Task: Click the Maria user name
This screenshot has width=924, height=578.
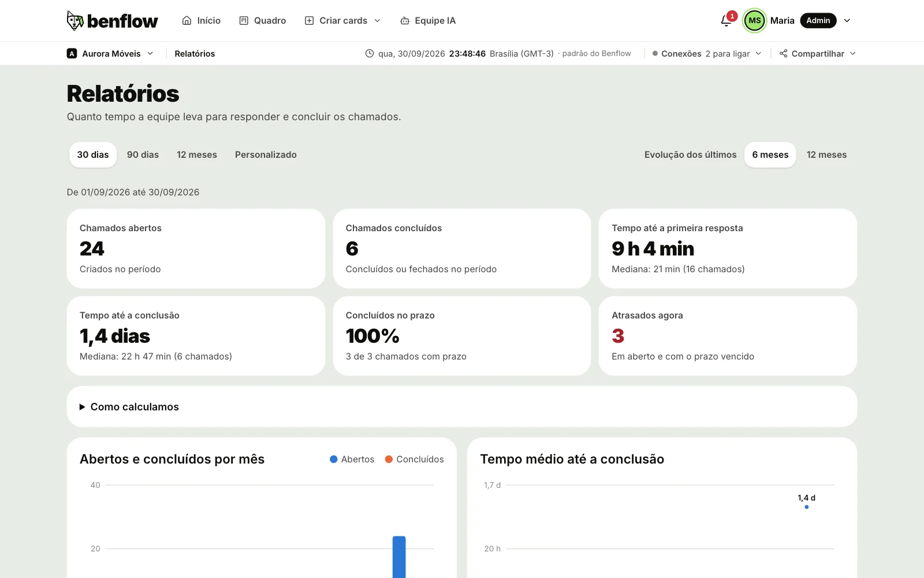Action: [782, 21]
